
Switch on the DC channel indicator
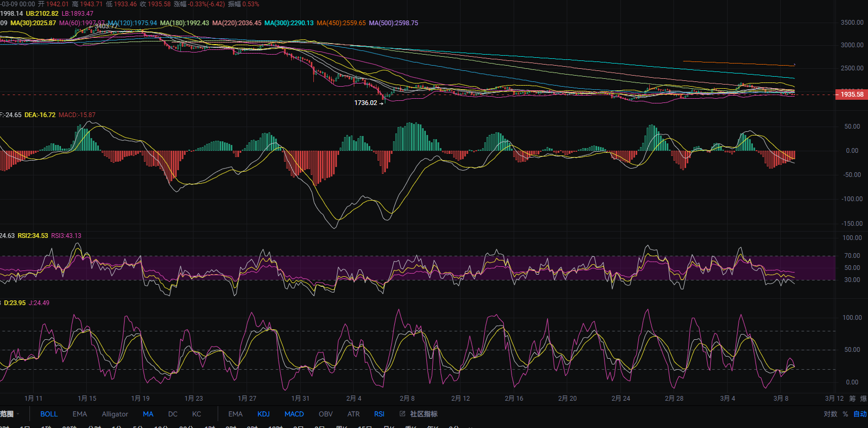coord(172,414)
